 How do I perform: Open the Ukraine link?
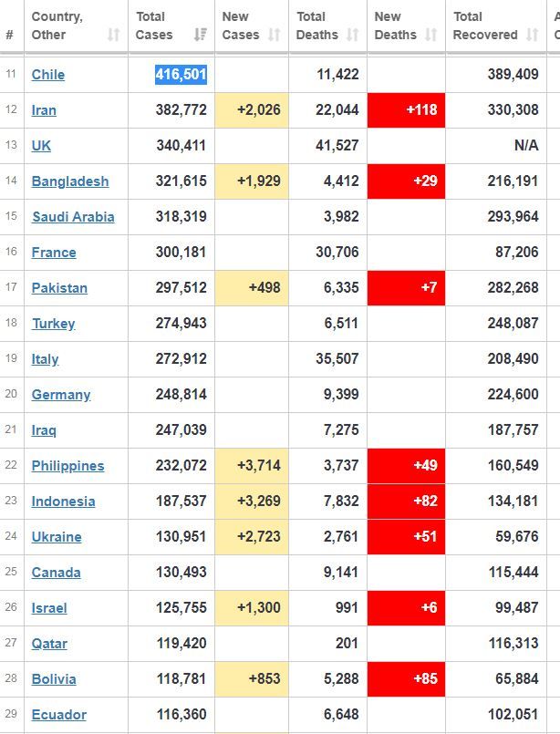click(x=57, y=537)
